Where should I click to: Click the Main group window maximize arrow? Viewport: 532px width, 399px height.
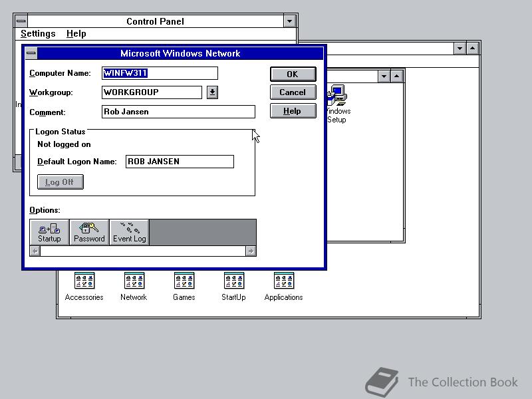[396, 76]
